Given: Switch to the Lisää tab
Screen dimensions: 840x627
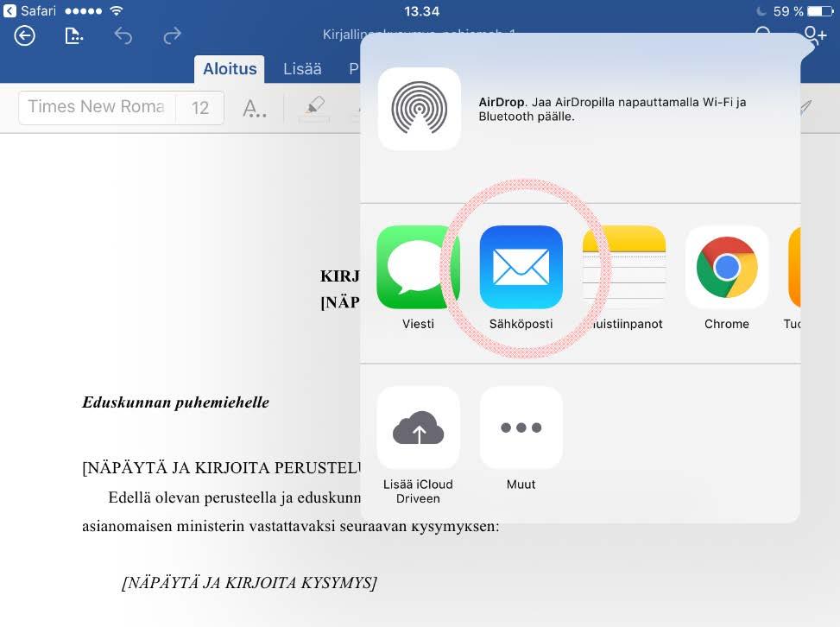Looking at the screenshot, I should [302, 69].
